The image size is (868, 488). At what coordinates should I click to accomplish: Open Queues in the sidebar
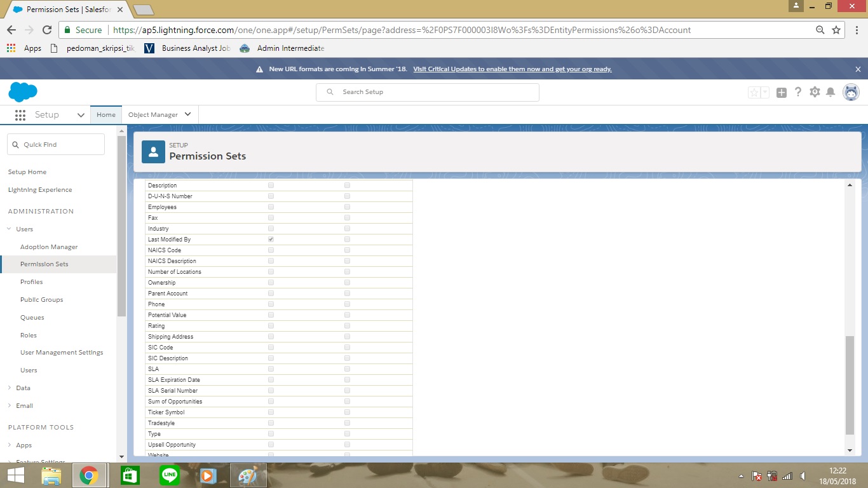pos(32,318)
